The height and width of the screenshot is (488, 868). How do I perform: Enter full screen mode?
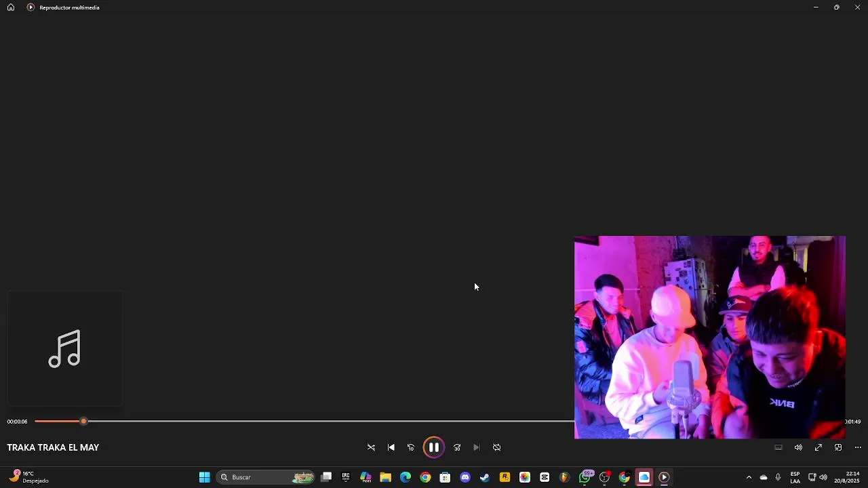(x=818, y=447)
